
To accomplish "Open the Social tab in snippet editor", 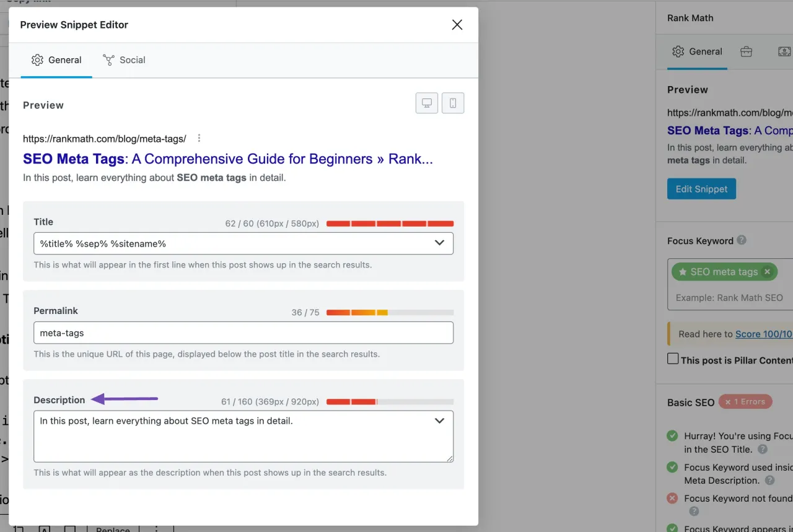I will pos(124,60).
